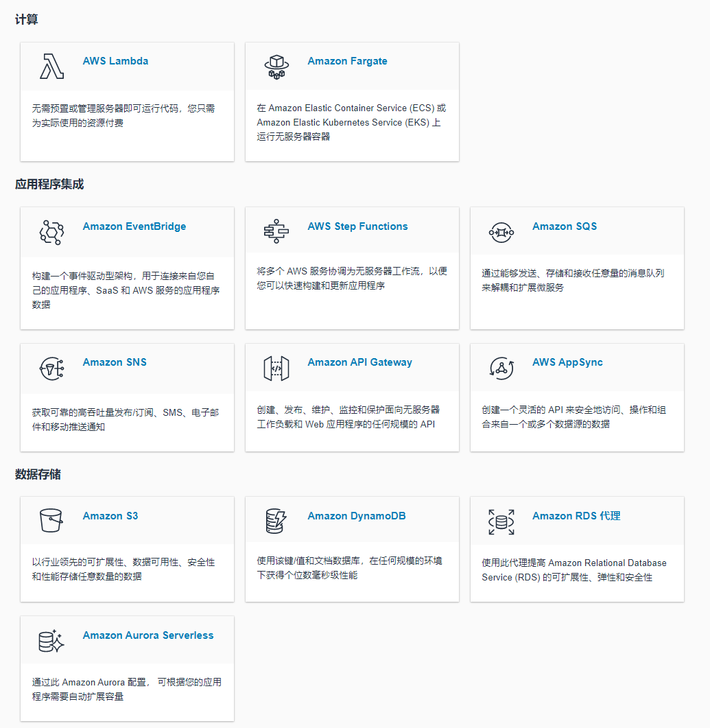Click EventBridge description starting 构建一个事件驱动型架构
Screen dimensions: 710x728
point(126,290)
